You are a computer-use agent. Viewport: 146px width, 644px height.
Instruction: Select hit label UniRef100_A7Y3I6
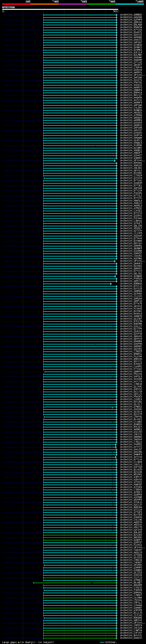point(131,30)
